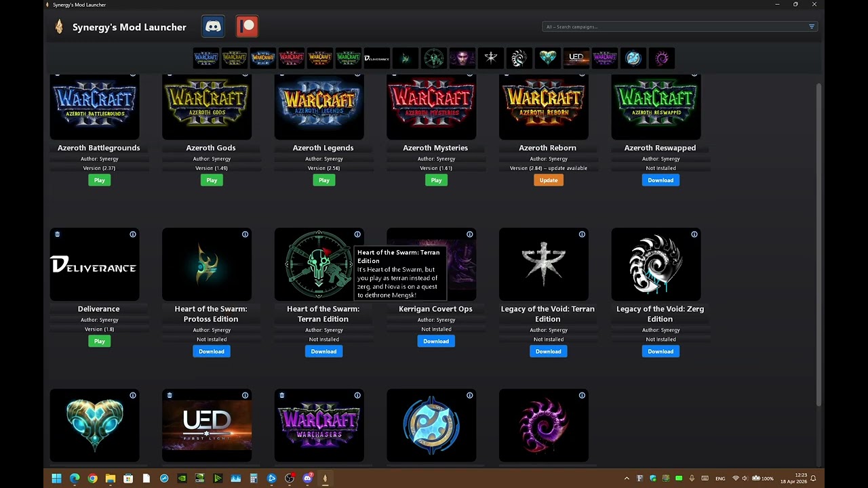This screenshot has height=488, width=868.
Task: Select pink Zerg swirl icon in top strip
Action: click(661, 58)
